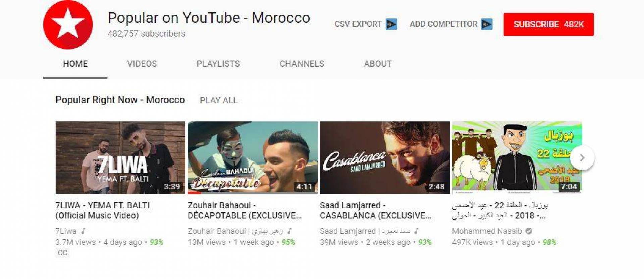Click the CSV Export icon
This screenshot has height=279, width=644.
pyautogui.click(x=391, y=24)
